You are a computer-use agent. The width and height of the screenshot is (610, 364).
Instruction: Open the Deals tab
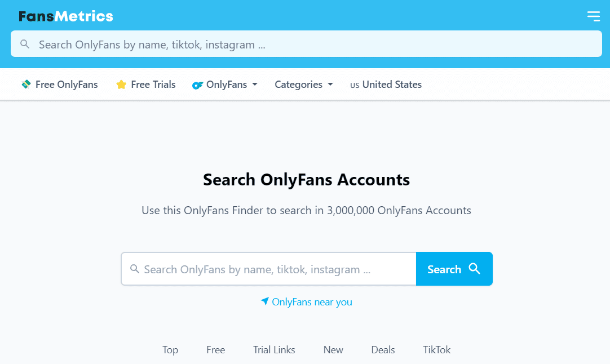pos(383,350)
